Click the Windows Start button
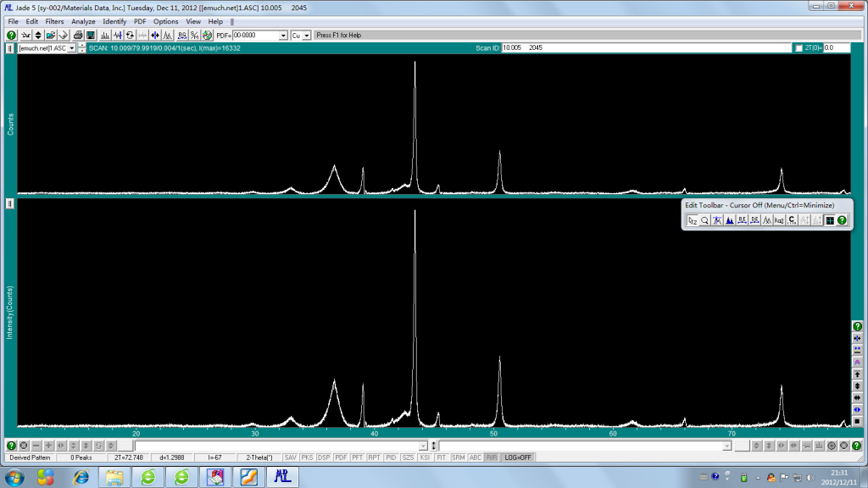The image size is (868, 488). (15, 477)
